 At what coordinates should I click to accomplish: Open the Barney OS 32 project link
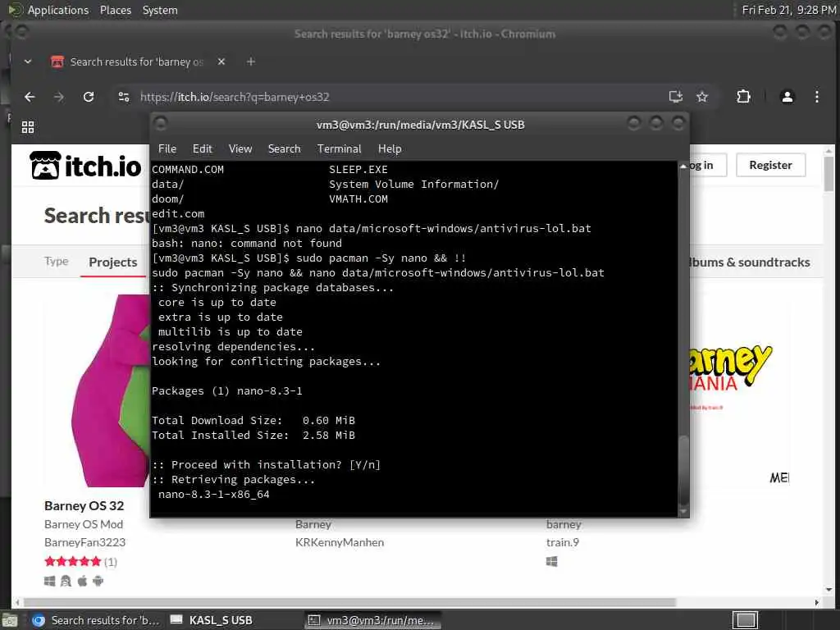[x=84, y=505]
